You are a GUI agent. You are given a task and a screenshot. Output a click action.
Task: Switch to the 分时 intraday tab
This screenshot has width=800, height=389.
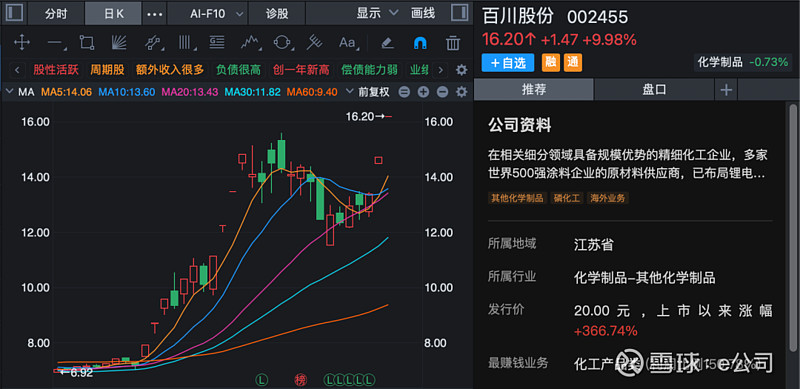[x=56, y=14]
